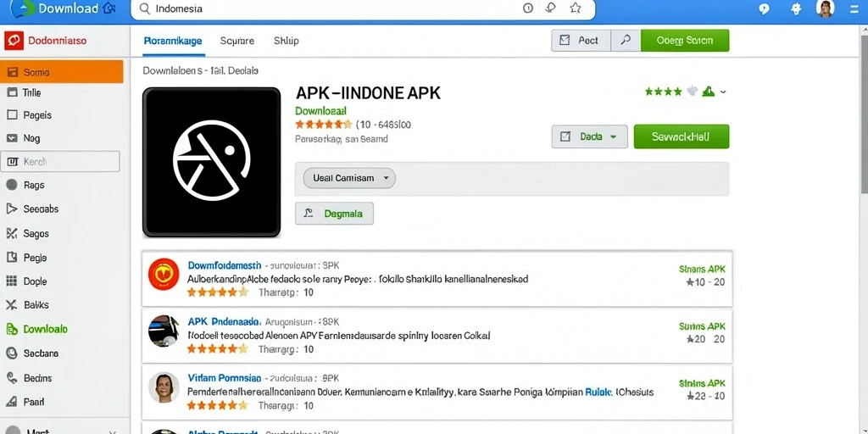This screenshot has width=868, height=434.
Task: Open the Pegeis sidebar icon entry
Action: [12, 115]
